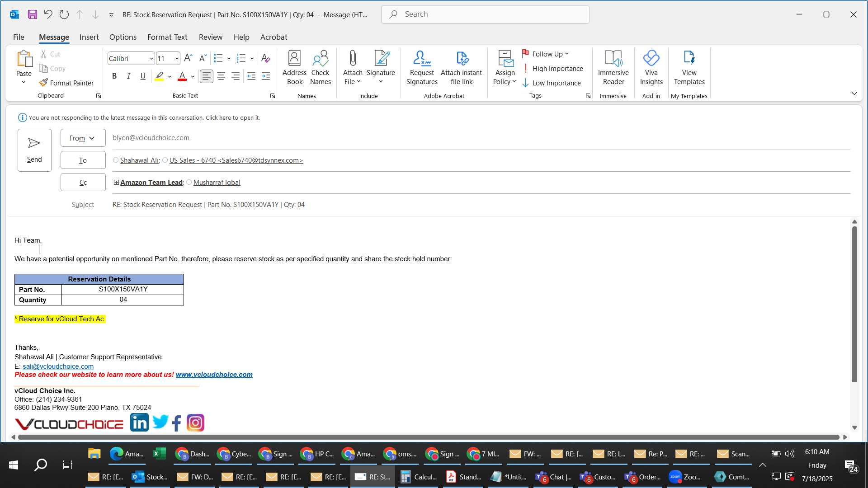Open the LinkedIn icon in signature
The image size is (868, 488).
click(x=139, y=422)
